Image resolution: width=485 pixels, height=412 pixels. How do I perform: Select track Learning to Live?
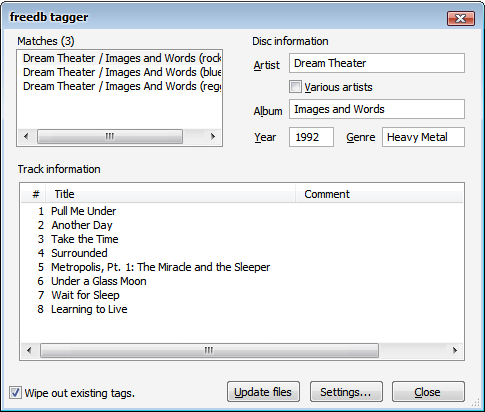coord(89,309)
